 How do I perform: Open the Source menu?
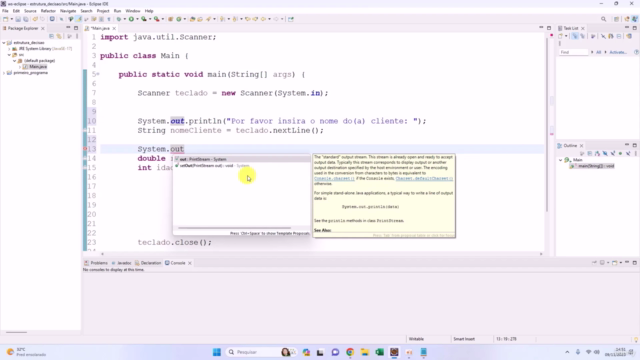click(x=30, y=11)
